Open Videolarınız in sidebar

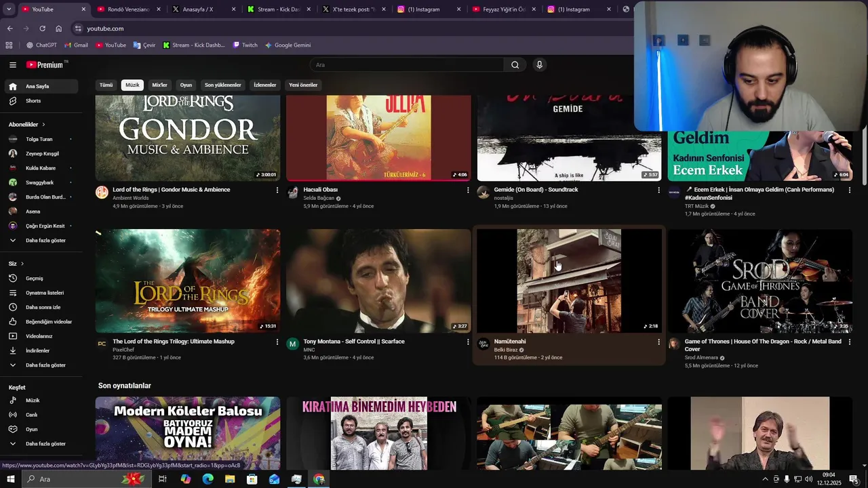(x=41, y=336)
